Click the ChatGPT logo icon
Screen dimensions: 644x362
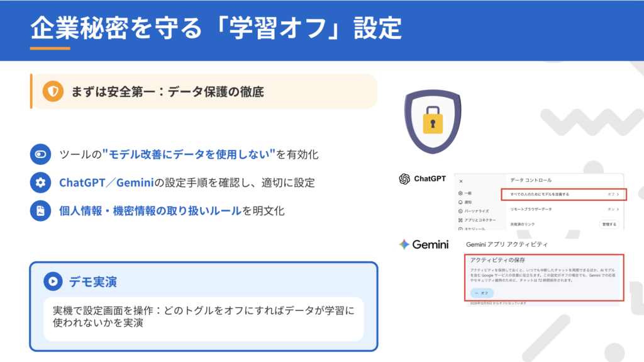click(x=404, y=179)
